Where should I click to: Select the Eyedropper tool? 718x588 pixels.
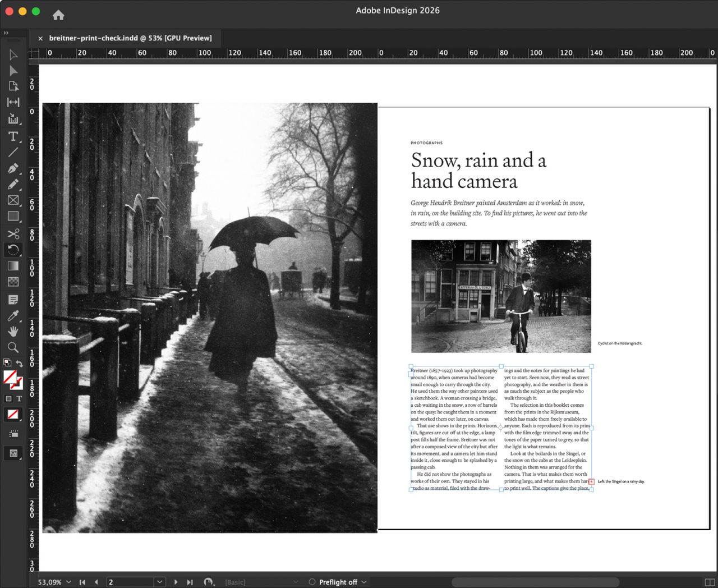point(13,315)
